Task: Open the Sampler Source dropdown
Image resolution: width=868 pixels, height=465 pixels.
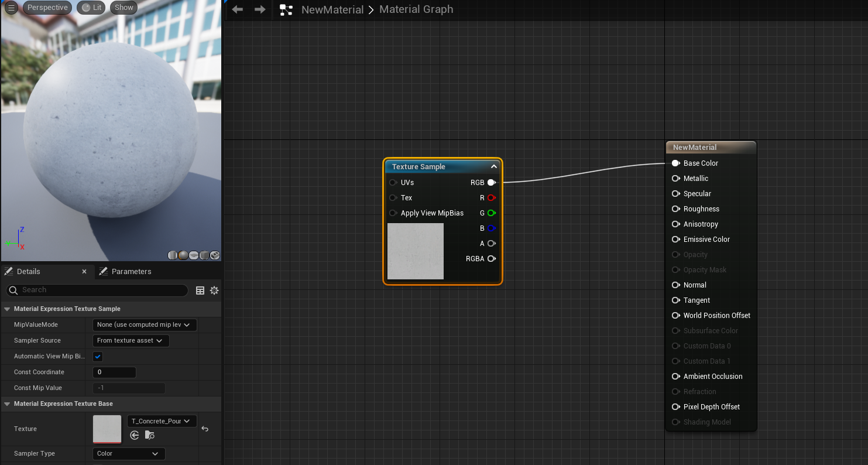Action: (131, 341)
